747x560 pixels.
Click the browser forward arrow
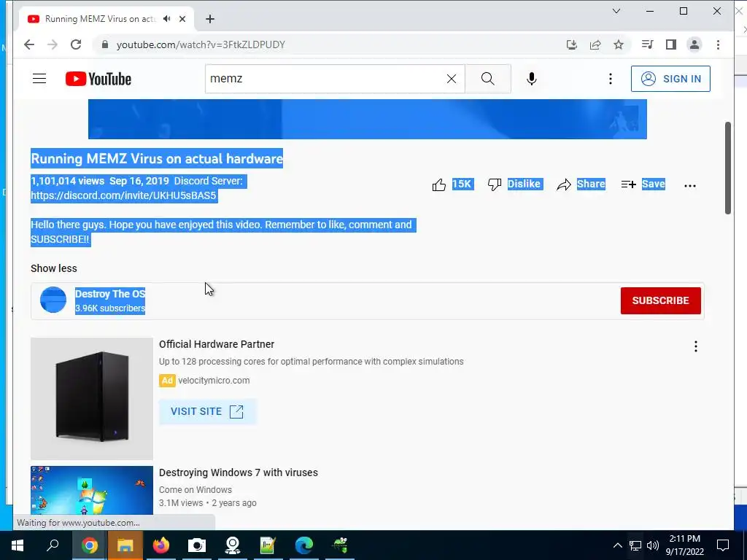(53, 44)
